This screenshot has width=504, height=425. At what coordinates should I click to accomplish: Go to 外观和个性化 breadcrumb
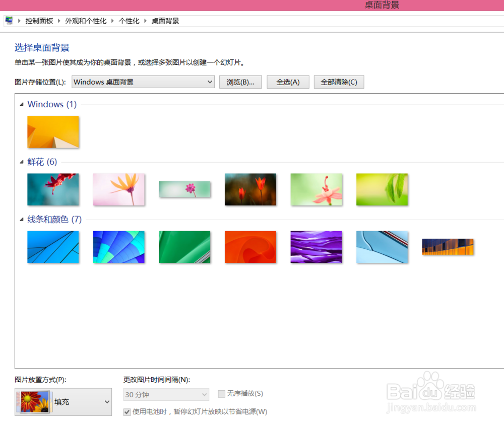(x=86, y=21)
